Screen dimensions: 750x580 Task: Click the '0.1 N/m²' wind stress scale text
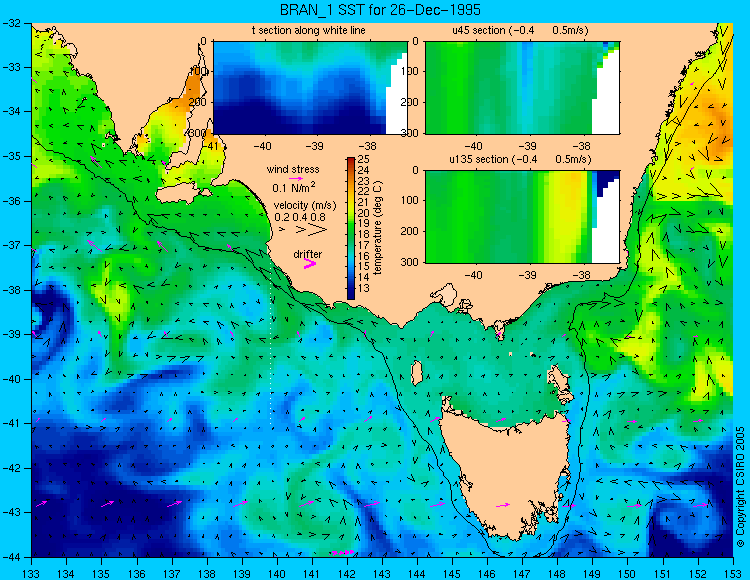[294, 188]
